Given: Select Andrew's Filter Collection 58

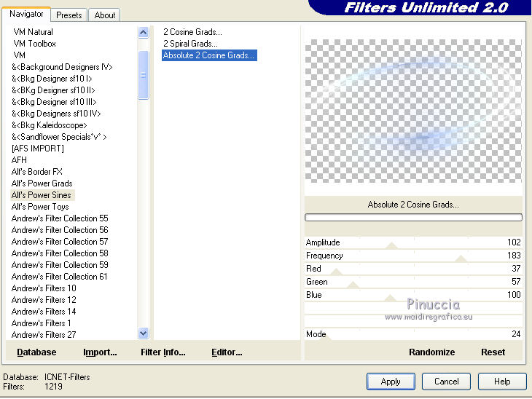Looking at the screenshot, I should 60,253.
